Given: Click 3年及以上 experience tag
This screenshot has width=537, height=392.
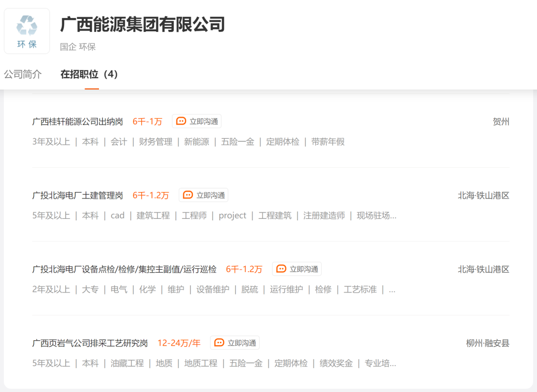Looking at the screenshot, I should pos(51,141).
